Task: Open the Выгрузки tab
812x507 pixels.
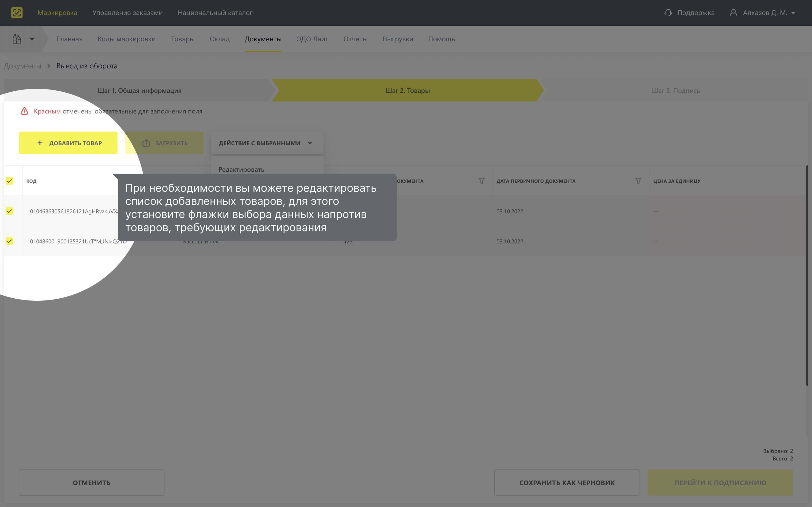Action: [398, 39]
